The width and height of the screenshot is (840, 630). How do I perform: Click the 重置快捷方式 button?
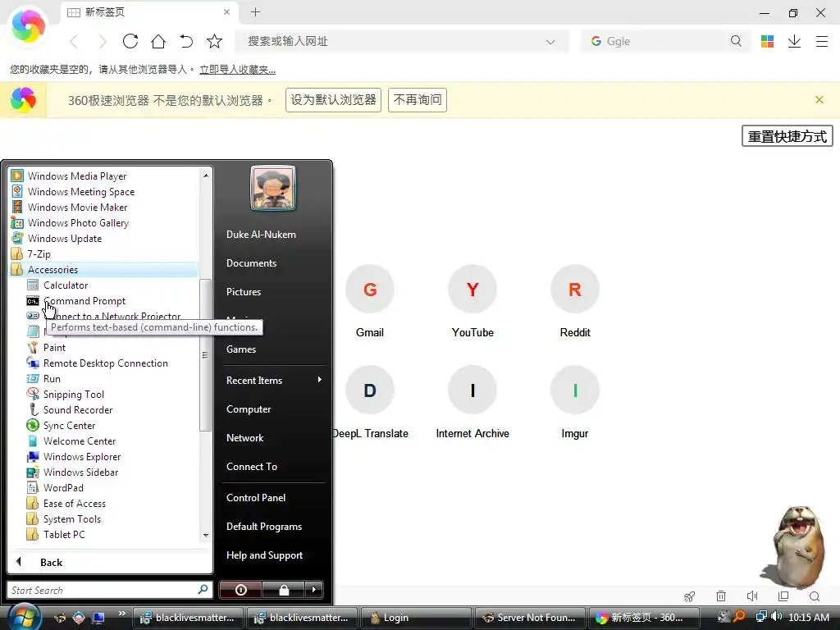(787, 136)
